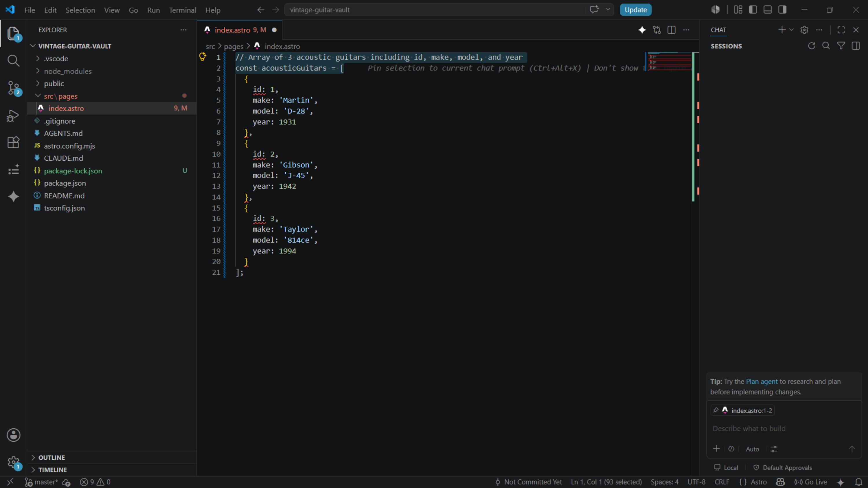
Task: Maximize the chat panel
Action: (x=841, y=30)
